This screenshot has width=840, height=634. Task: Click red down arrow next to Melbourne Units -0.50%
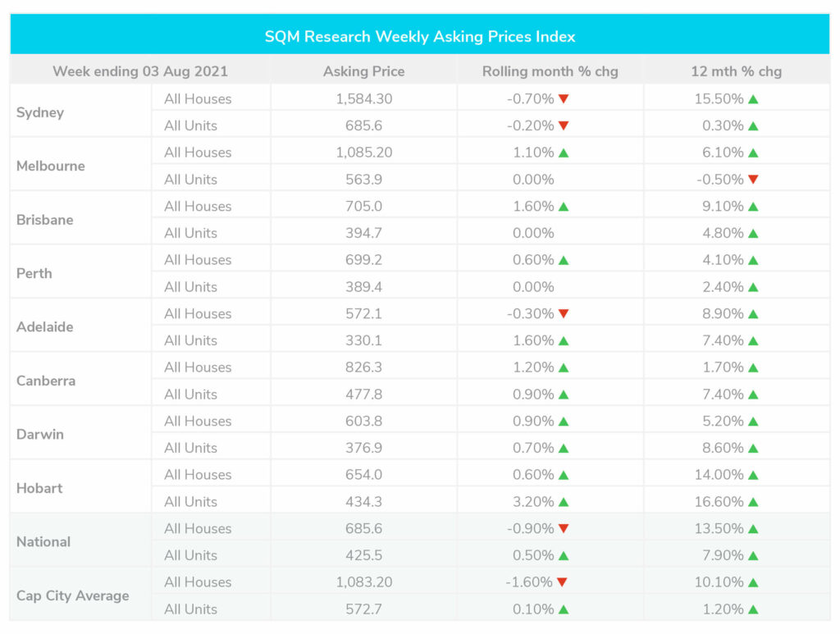[x=753, y=180]
